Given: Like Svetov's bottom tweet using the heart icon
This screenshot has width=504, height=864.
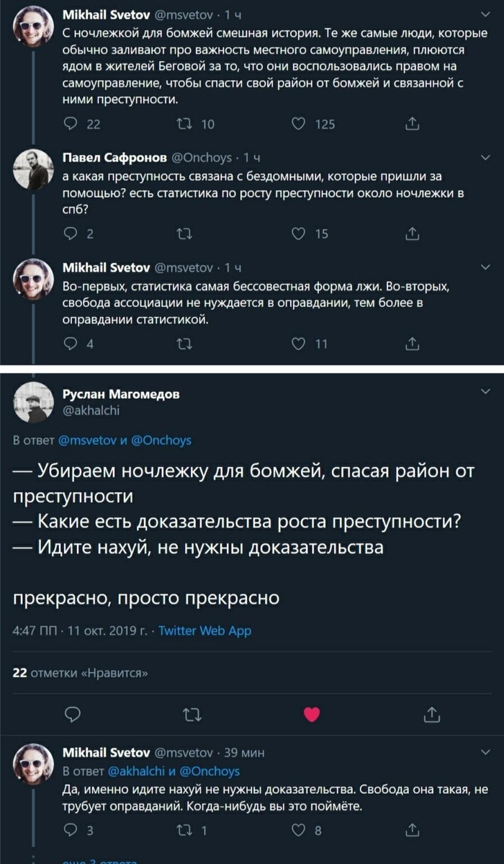Looking at the screenshot, I should click(x=297, y=829).
